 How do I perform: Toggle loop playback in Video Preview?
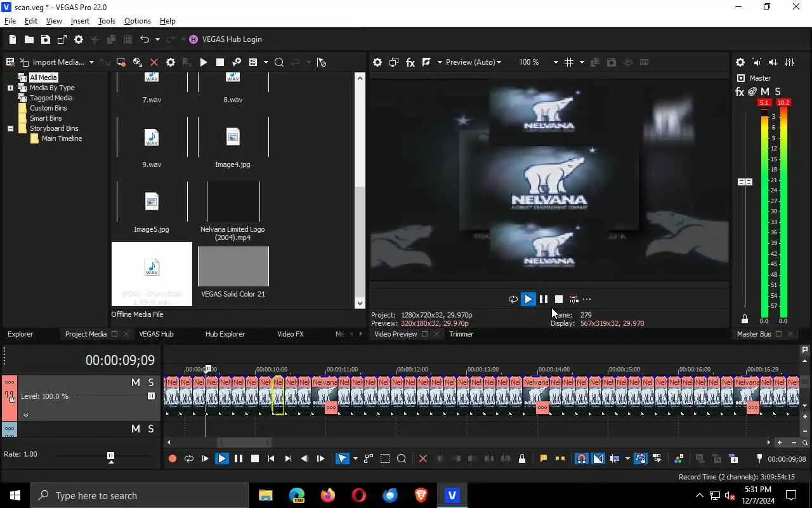click(513, 299)
